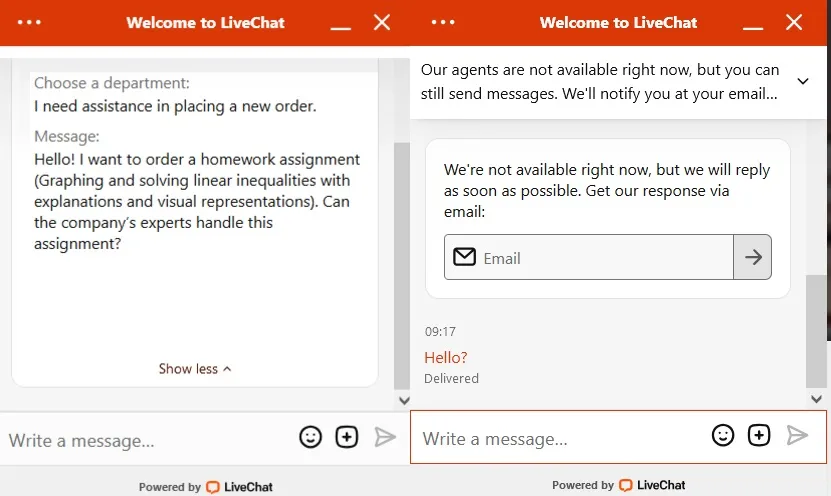Viewport: 831px width, 496px height.
Task: Click the 'Message:' label
Action: (x=67, y=137)
